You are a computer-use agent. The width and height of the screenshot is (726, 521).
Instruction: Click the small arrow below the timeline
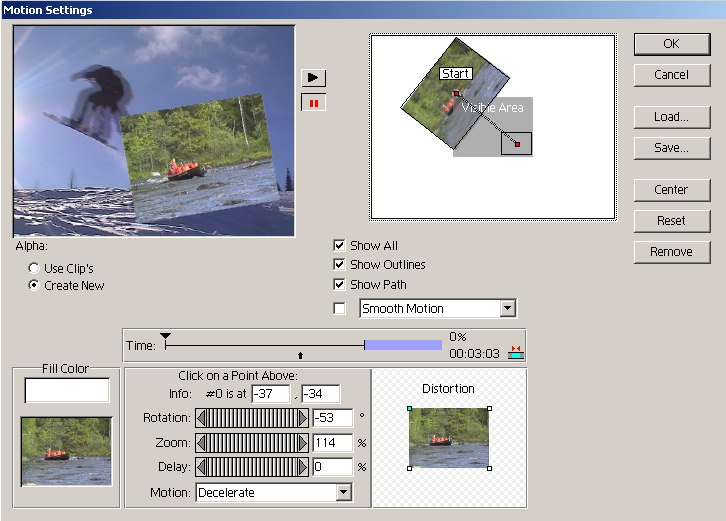pyautogui.click(x=300, y=355)
